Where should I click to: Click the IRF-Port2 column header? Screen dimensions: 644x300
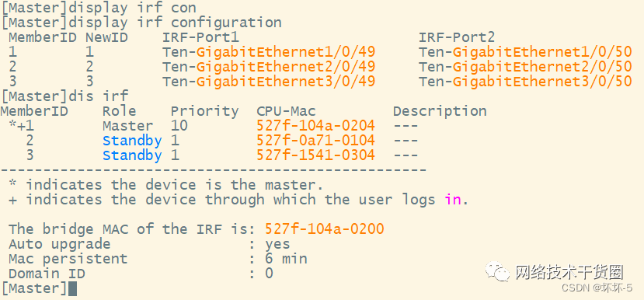(457, 37)
